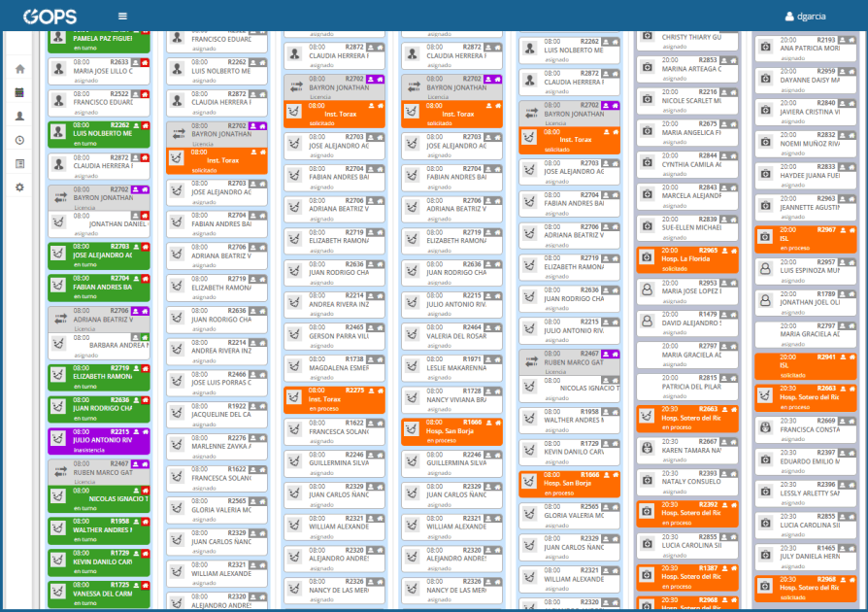868x612 pixels.
Task: Select the name PAMELA PAZ FIGUEI
Action: (x=102, y=39)
